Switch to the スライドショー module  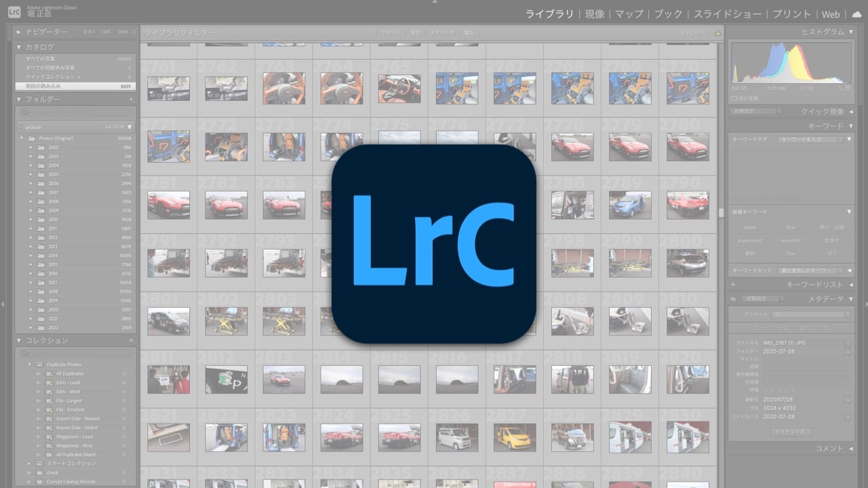pos(728,14)
